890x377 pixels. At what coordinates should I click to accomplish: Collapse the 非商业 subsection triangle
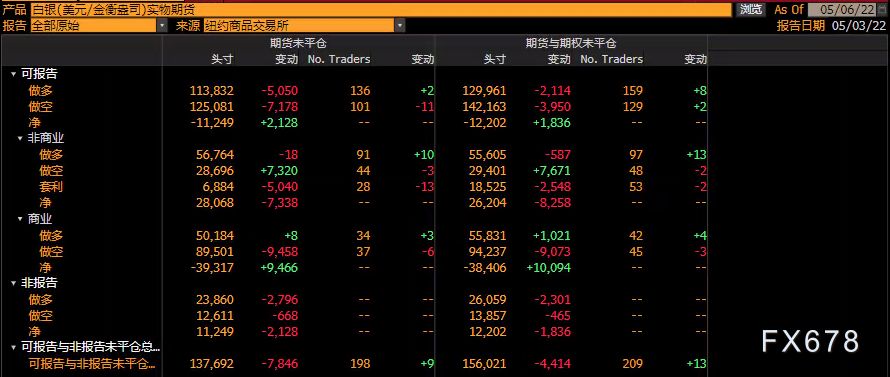point(20,138)
